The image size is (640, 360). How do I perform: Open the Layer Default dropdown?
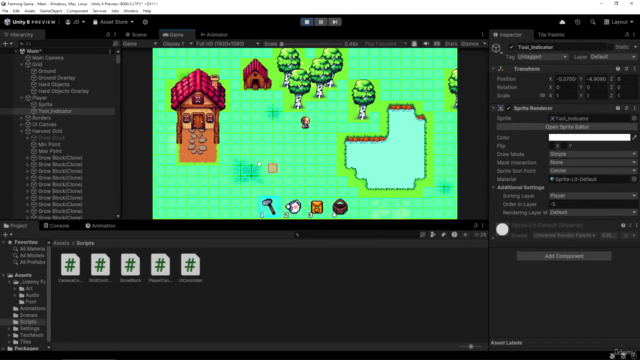(x=613, y=57)
